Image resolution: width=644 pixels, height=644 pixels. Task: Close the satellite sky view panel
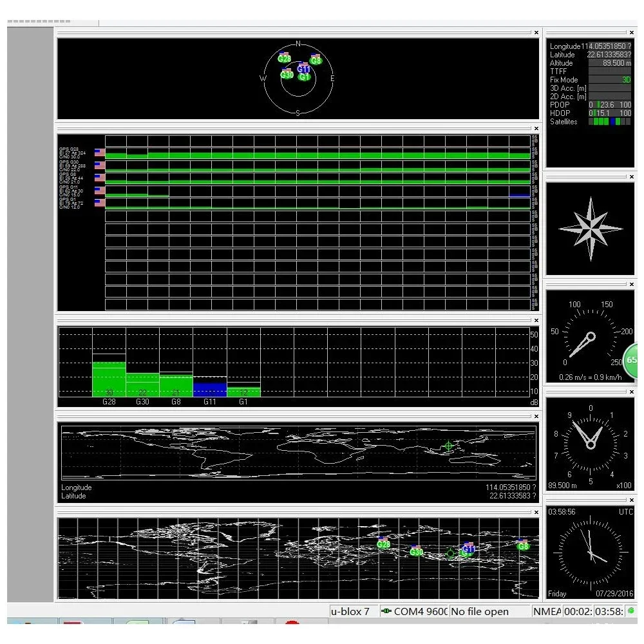[x=536, y=32]
